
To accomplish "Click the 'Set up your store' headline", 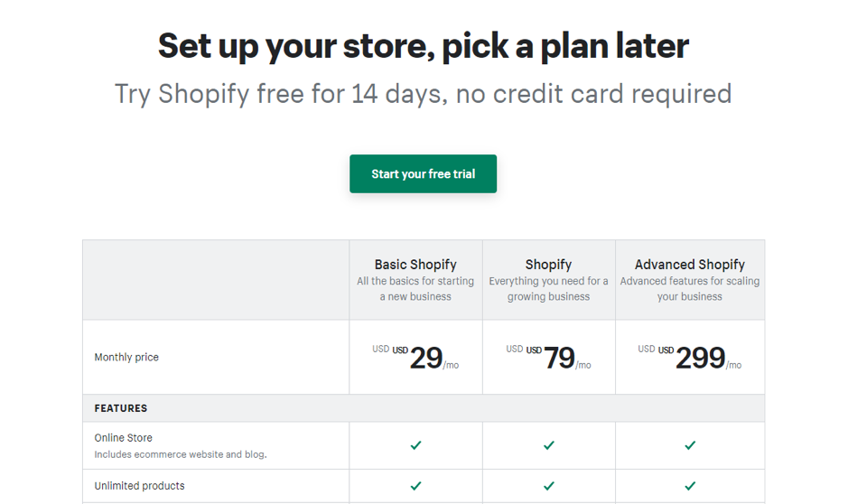I will (x=423, y=45).
